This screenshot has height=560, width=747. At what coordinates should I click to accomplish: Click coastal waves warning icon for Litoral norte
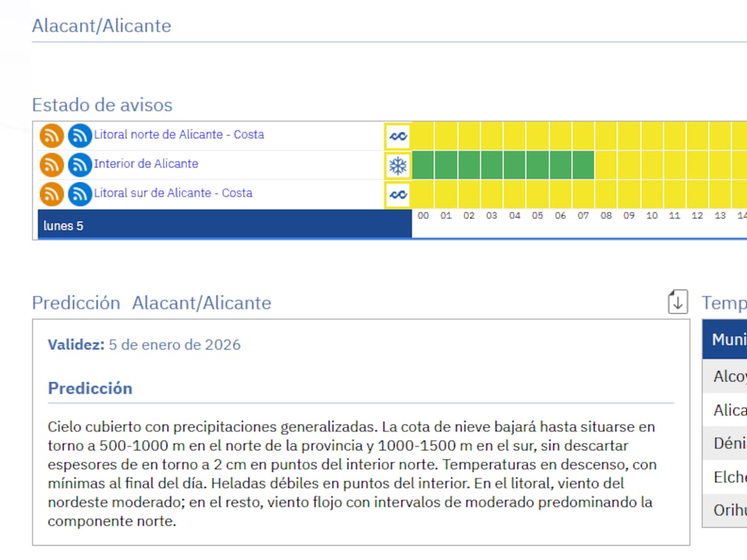pos(398,136)
